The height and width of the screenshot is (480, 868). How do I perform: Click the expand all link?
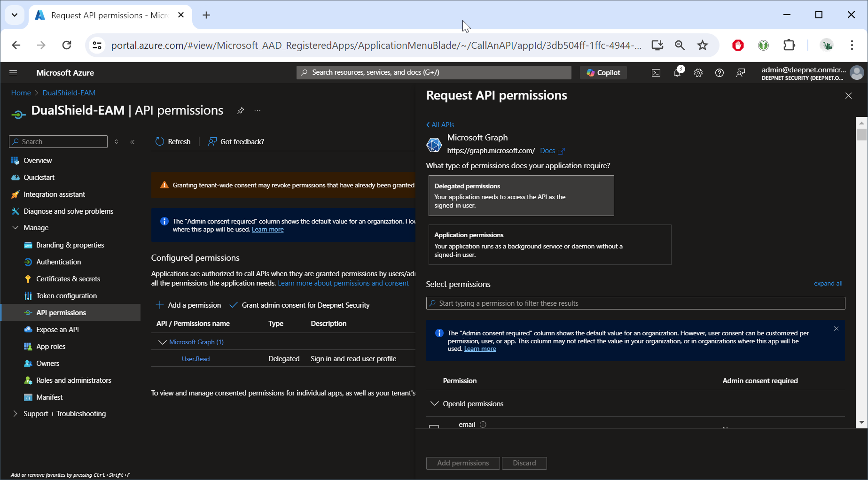[x=828, y=284]
